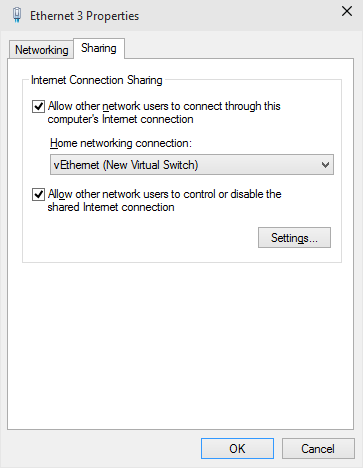The image size is (363, 468).
Task: Click the Internet Connection Sharing group title
Action: (x=97, y=80)
